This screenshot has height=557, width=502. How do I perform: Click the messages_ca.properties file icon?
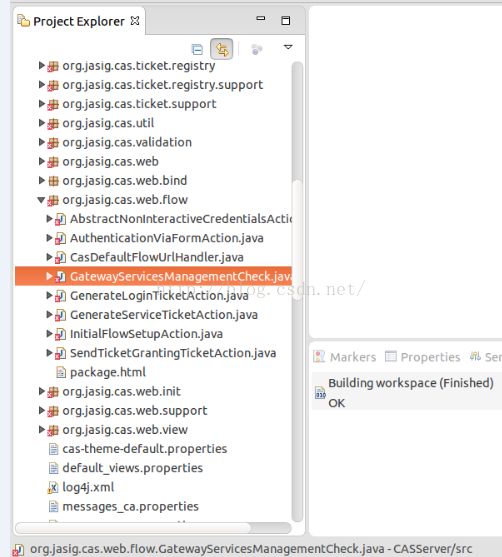coord(53,507)
